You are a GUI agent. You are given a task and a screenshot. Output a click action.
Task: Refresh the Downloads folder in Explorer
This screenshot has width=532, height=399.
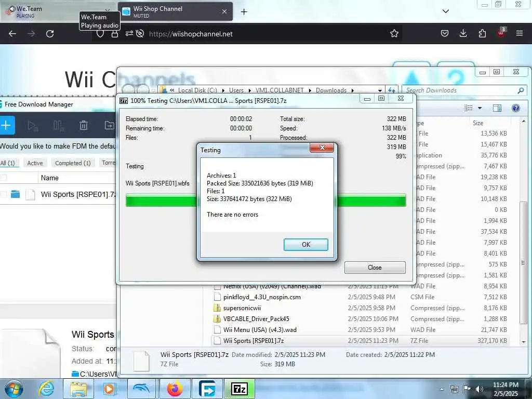[x=392, y=90]
